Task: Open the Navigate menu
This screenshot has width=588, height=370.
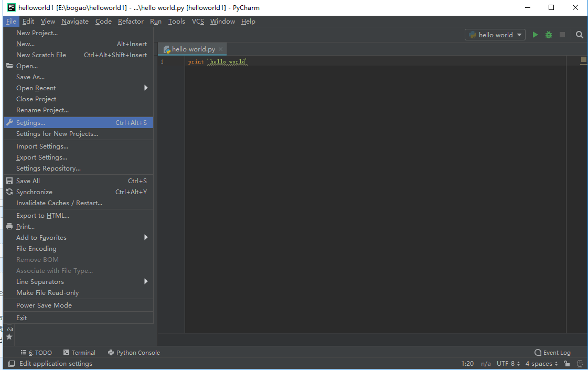Action: [x=75, y=22]
